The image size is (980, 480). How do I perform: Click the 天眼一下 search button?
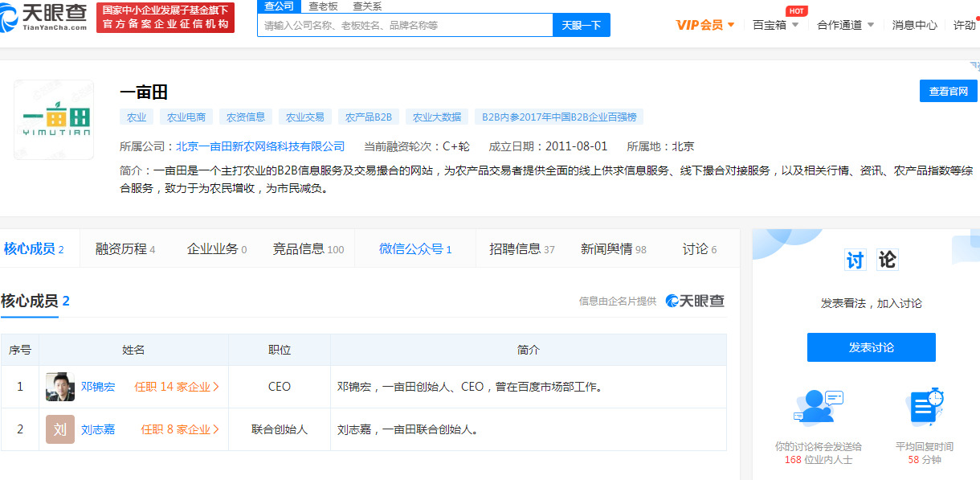pos(582,25)
